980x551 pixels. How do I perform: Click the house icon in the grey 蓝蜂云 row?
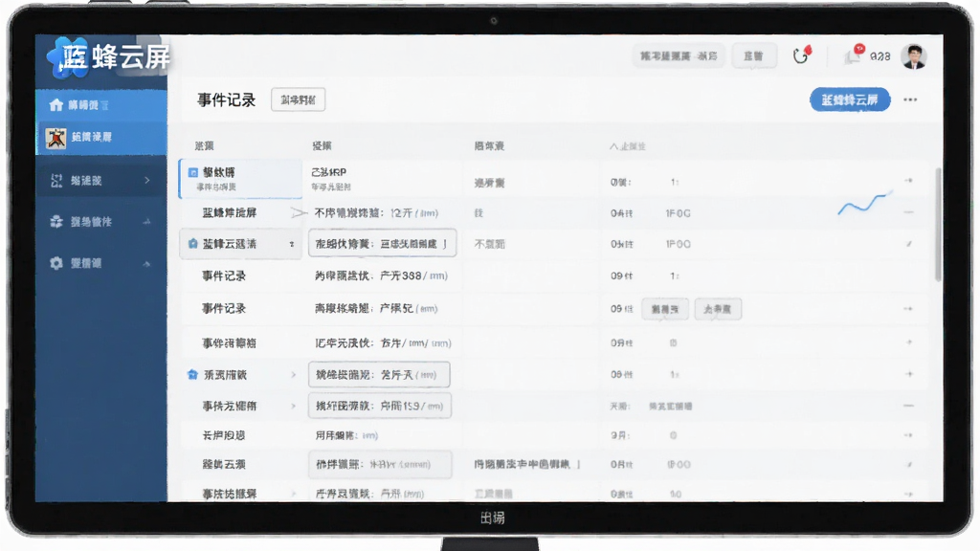point(193,244)
